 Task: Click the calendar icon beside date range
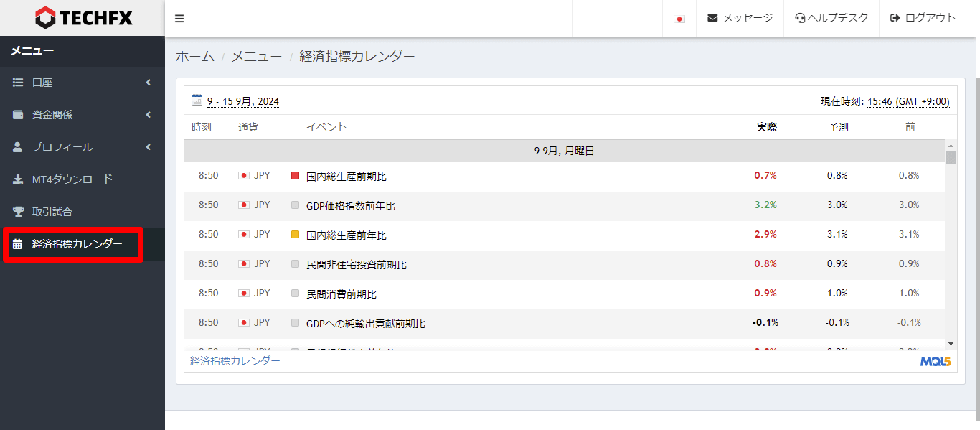pyautogui.click(x=197, y=101)
